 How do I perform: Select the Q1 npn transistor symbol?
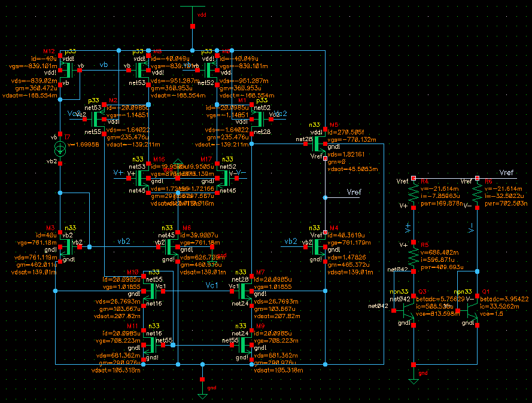point(469,310)
